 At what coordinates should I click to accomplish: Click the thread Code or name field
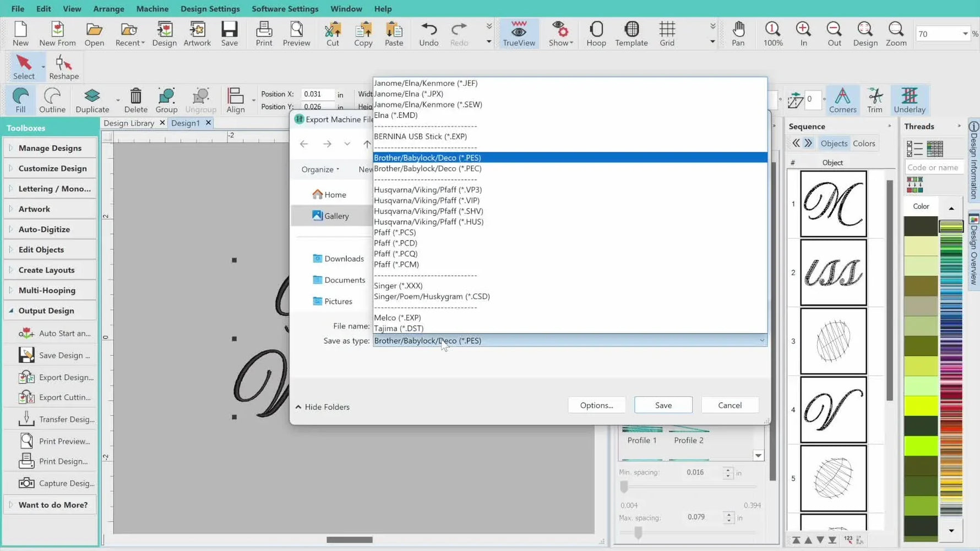[934, 167]
